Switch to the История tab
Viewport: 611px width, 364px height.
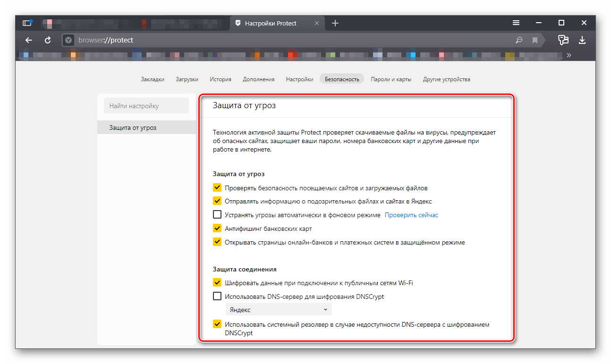(x=221, y=79)
